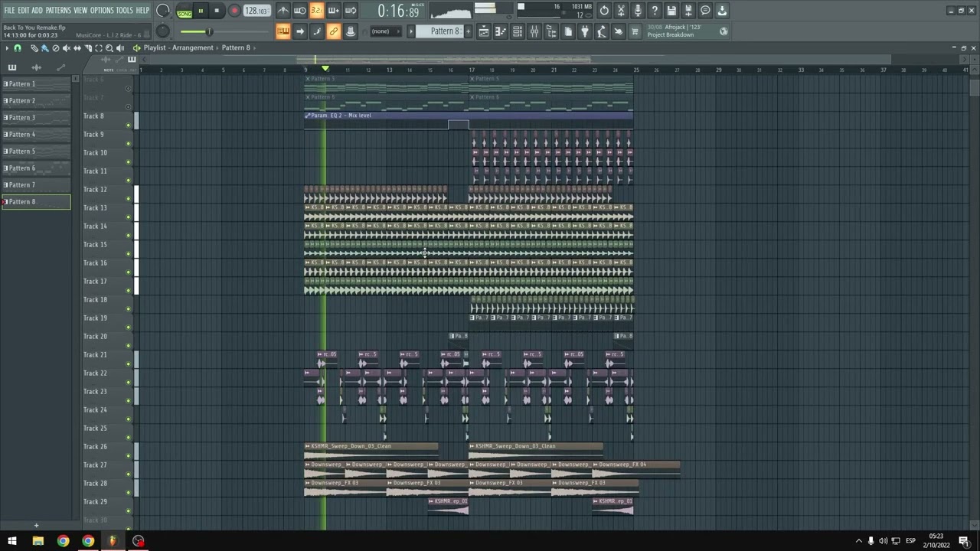Viewport: 980px width, 551px height.
Task: Open the Pattern 8 selector dropdown
Action: [439, 31]
